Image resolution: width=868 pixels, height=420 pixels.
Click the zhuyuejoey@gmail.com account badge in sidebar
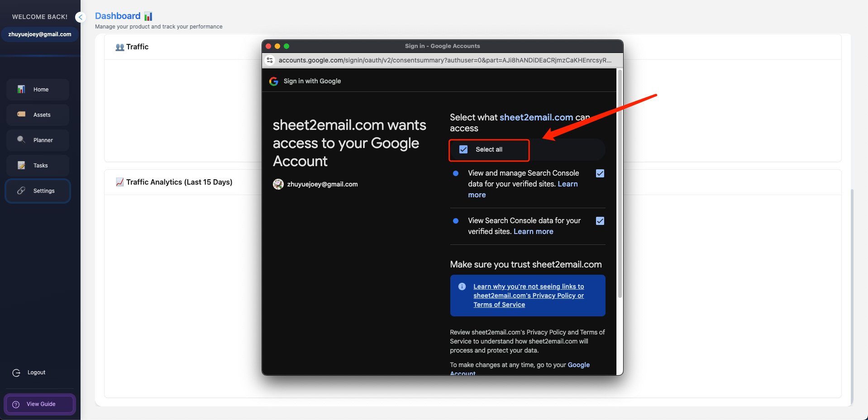(40, 34)
